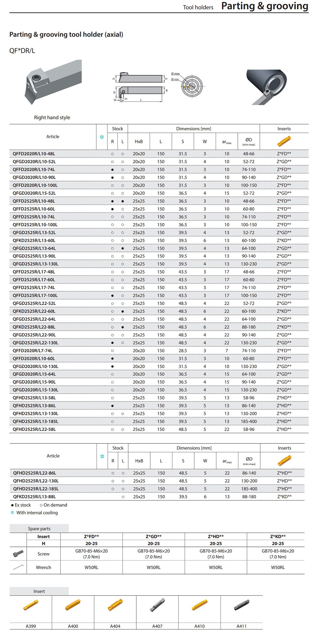Click the On demand hollow circle in legend
The width and height of the screenshot is (314, 644).
click(41, 505)
